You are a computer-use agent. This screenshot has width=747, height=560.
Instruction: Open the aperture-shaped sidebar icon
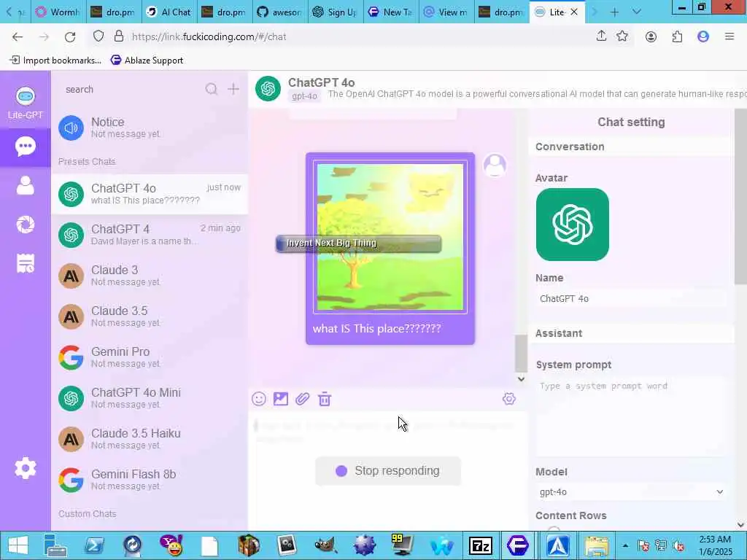(x=26, y=225)
